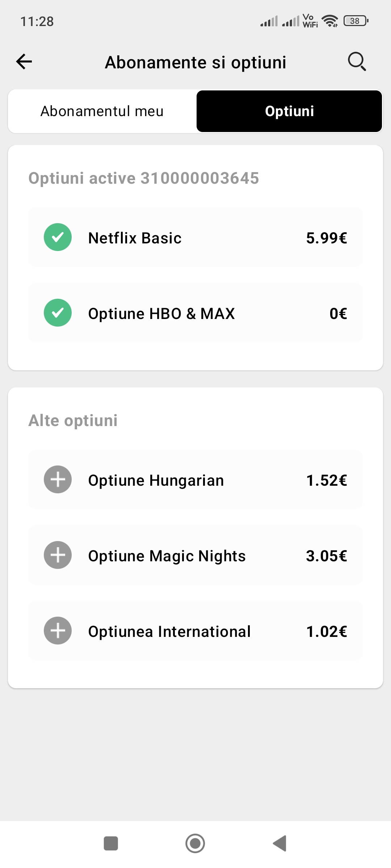Tap the plus icon for Optiune Hungarian
This screenshot has width=391, height=868.
(x=58, y=480)
